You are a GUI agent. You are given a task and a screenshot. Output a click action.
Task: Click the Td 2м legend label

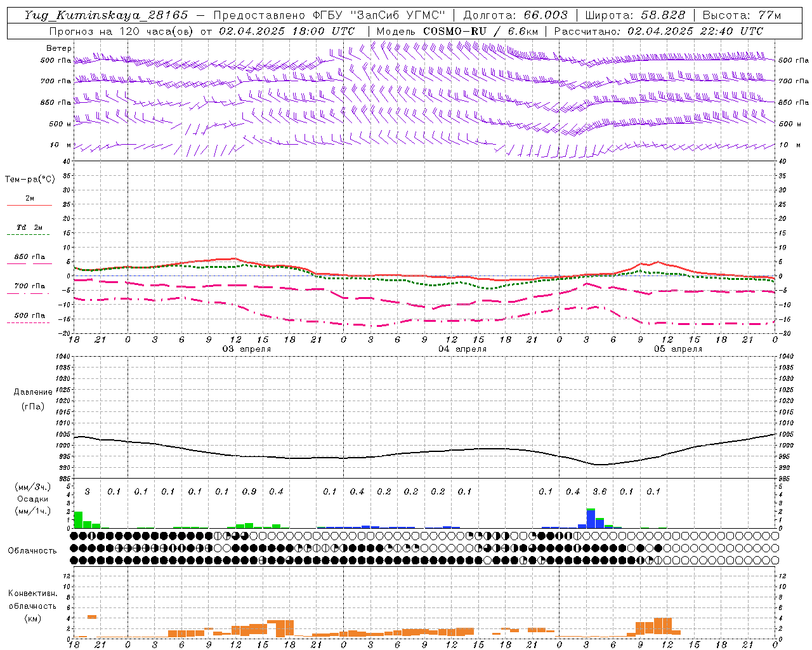pyautogui.click(x=29, y=227)
